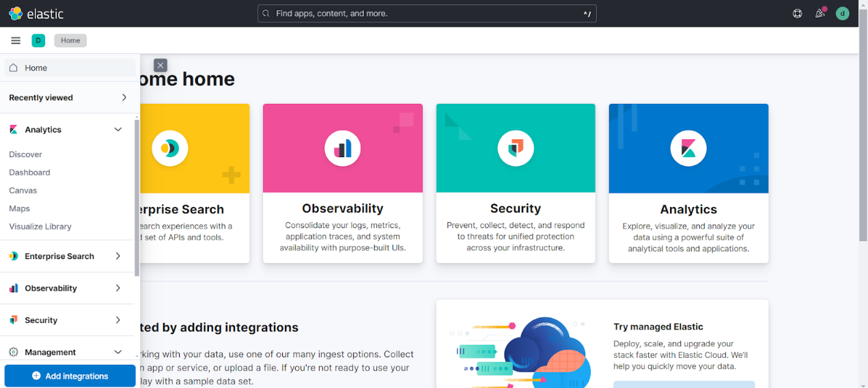This screenshot has width=868, height=388.
Task: Expand the Observability section chevron
Action: 118,288
